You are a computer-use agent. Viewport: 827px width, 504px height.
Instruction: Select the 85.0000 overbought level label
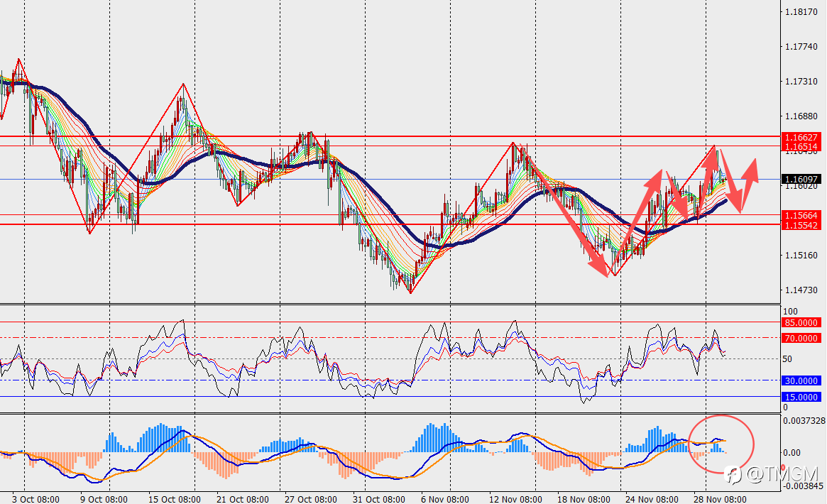pyautogui.click(x=801, y=322)
